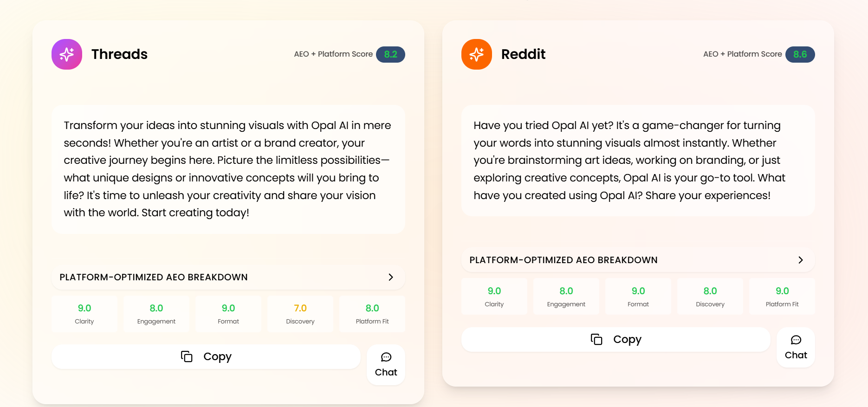Image resolution: width=868 pixels, height=407 pixels.
Task: Select the Threads Format 9.0 tile
Action: tap(228, 314)
